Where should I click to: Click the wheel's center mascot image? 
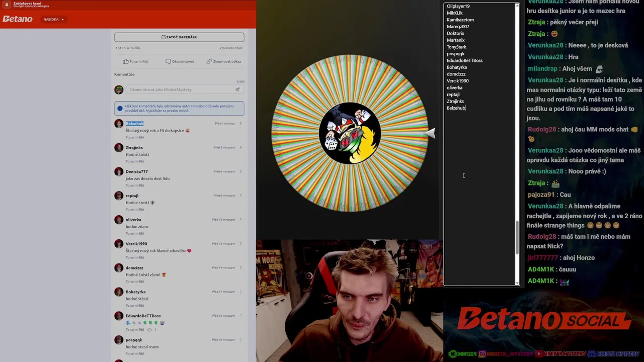350,133
